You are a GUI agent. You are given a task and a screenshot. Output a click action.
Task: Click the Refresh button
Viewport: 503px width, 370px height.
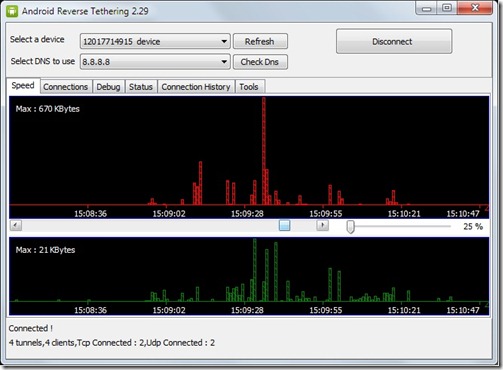pyautogui.click(x=260, y=41)
